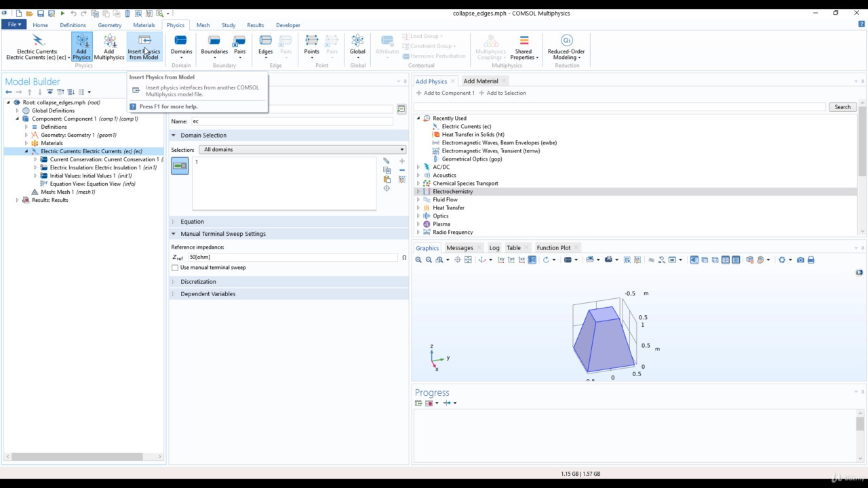Viewport: 868px width, 488px height.
Task: Click the Zoom In icon in Graphics toolbar
Action: tap(418, 260)
